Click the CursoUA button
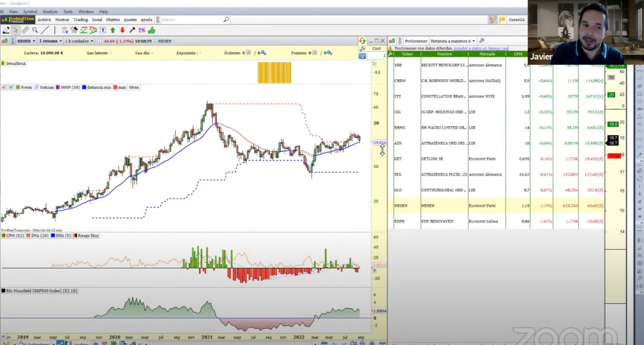 click(517, 20)
